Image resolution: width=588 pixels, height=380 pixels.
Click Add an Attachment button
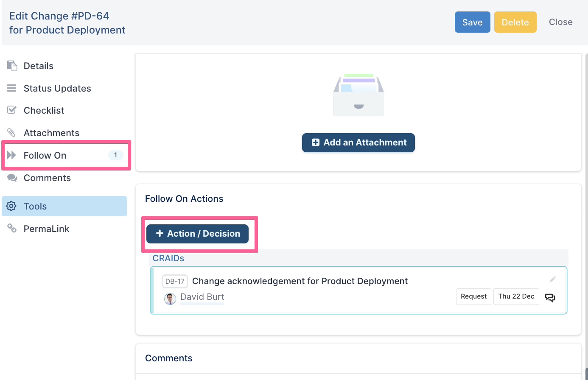click(358, 142)
